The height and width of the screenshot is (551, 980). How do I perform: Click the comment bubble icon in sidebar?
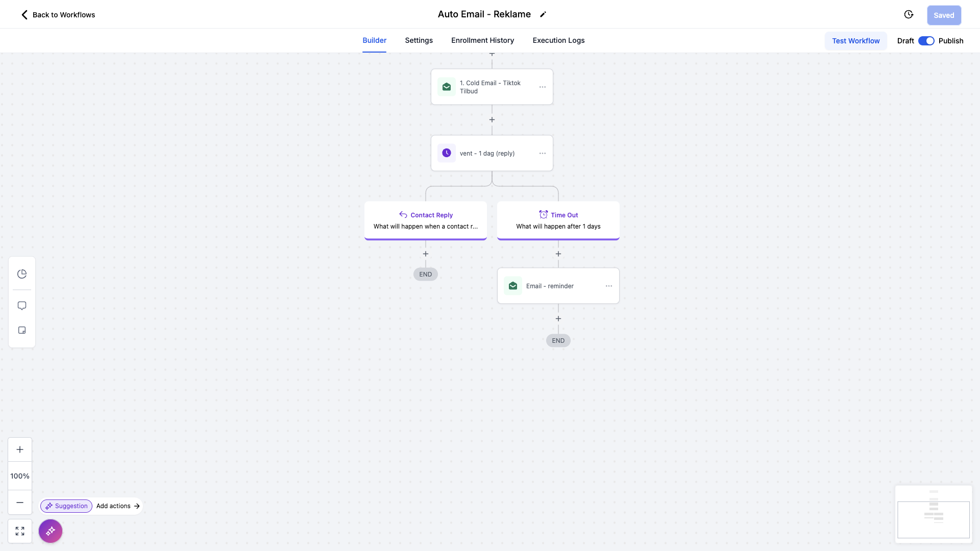[x=22, y=306]
